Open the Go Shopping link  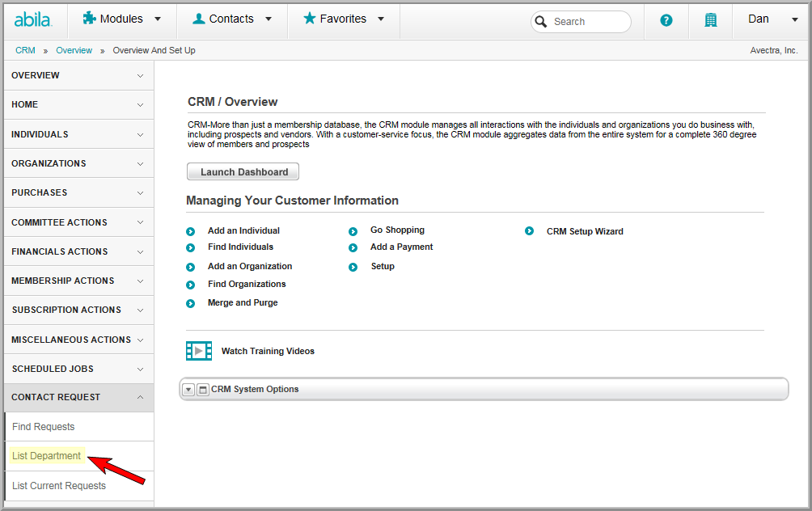[397, 230]
